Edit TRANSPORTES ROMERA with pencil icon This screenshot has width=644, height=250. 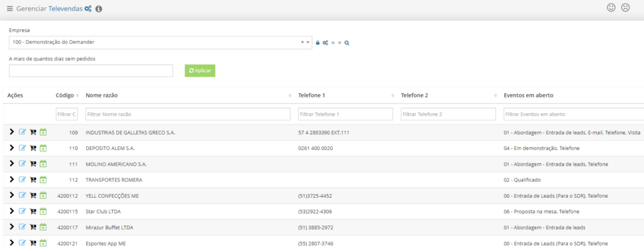(23, 180)
